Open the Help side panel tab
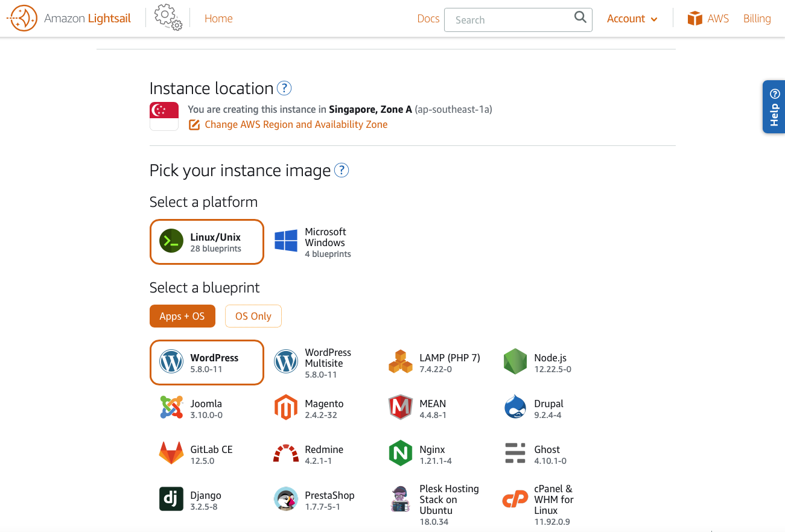The height and width of the screenshot is (532, 785). point(774,107)
